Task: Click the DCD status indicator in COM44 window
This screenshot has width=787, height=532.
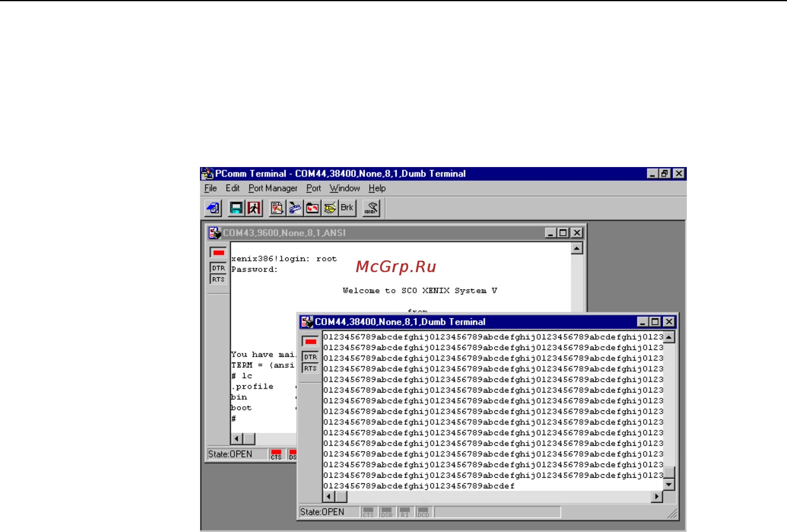Action: (423, 512)
